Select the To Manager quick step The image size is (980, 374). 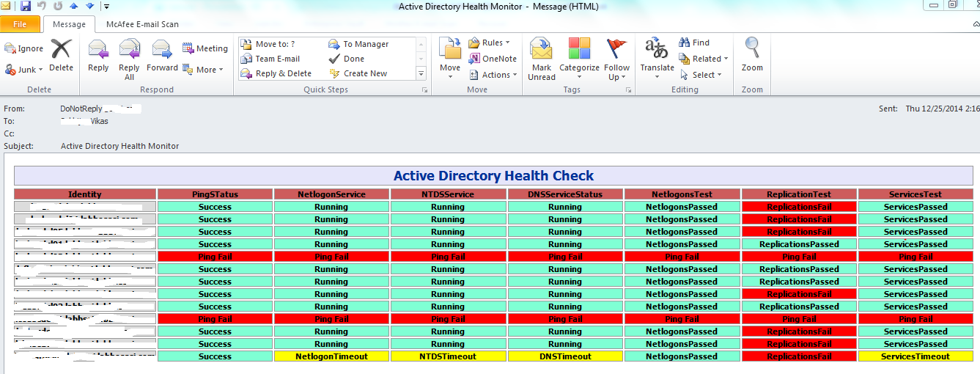click(x=358, y=44)
